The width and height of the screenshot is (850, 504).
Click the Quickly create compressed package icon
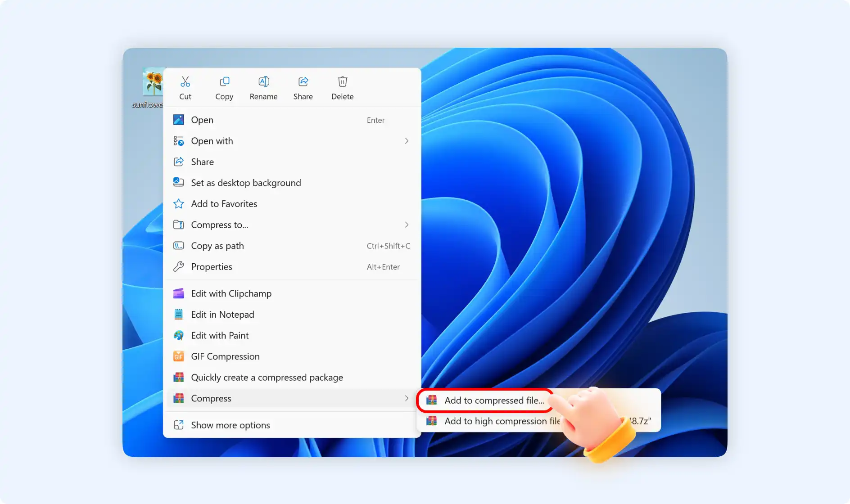[179, 377]
